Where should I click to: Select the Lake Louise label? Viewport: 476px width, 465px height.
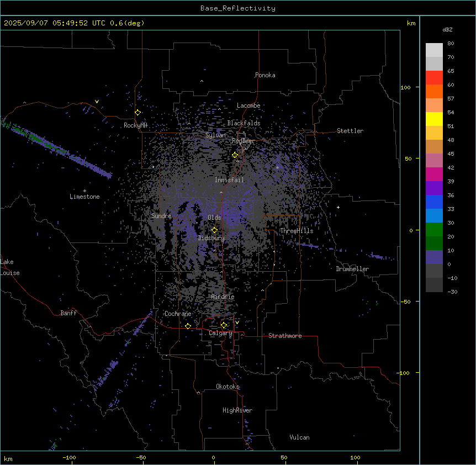click(10, 267)
